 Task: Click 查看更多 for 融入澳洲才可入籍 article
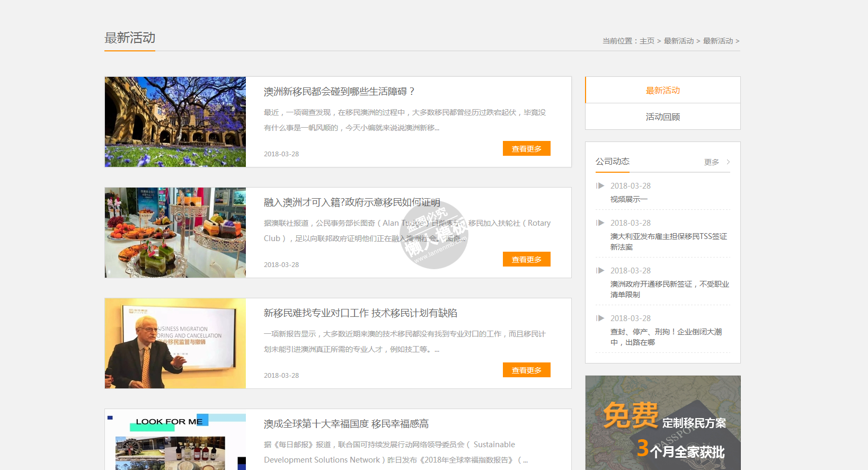pyautogui.click(x=527, y=259)
